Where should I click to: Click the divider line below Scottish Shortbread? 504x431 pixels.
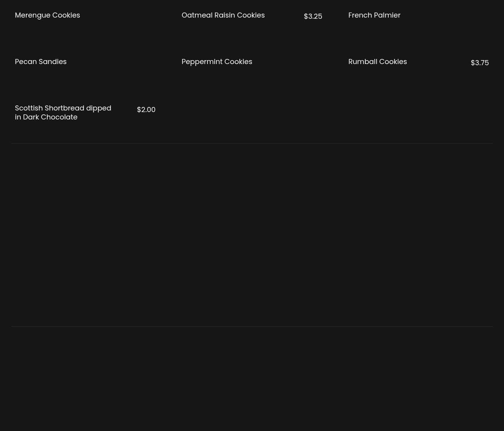(x=252, y=143)
